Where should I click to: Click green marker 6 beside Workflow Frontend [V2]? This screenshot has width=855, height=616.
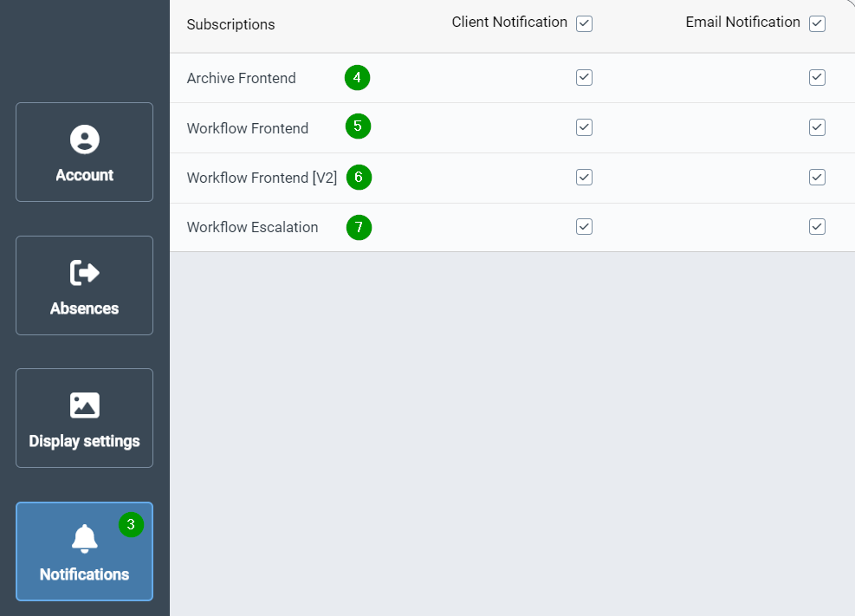359,178
